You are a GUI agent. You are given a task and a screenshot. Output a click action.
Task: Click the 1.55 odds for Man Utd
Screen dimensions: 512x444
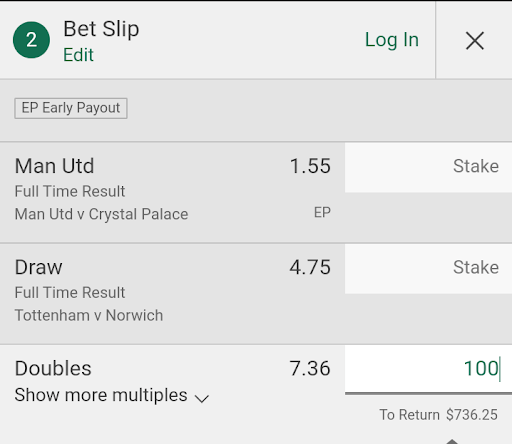pos(310,166)
